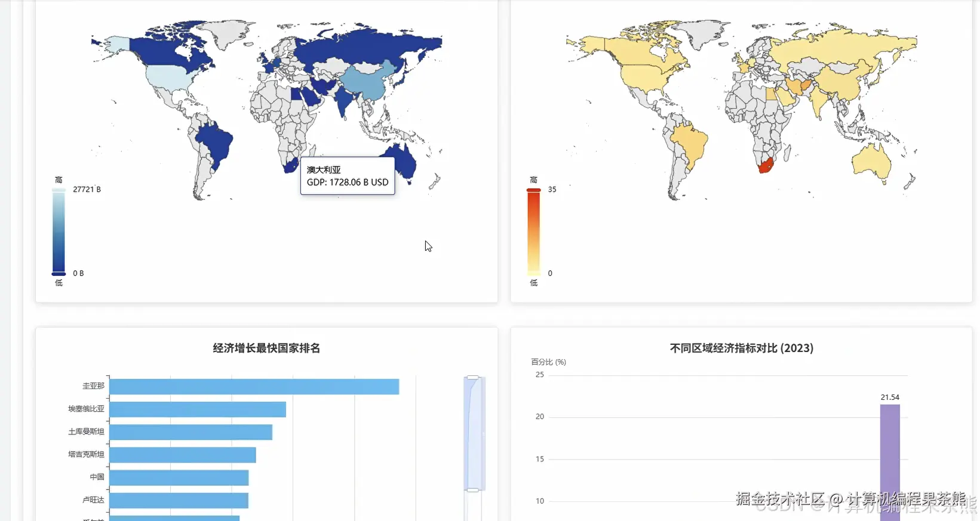
Task: Click the 土库曼斯坦 bar
Action: [191, 432]
